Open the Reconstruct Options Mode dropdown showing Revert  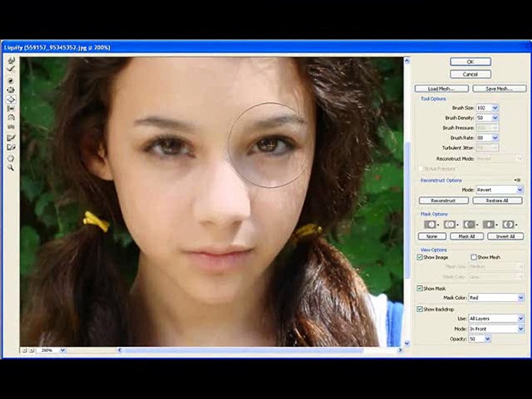(x=499, y=190)
